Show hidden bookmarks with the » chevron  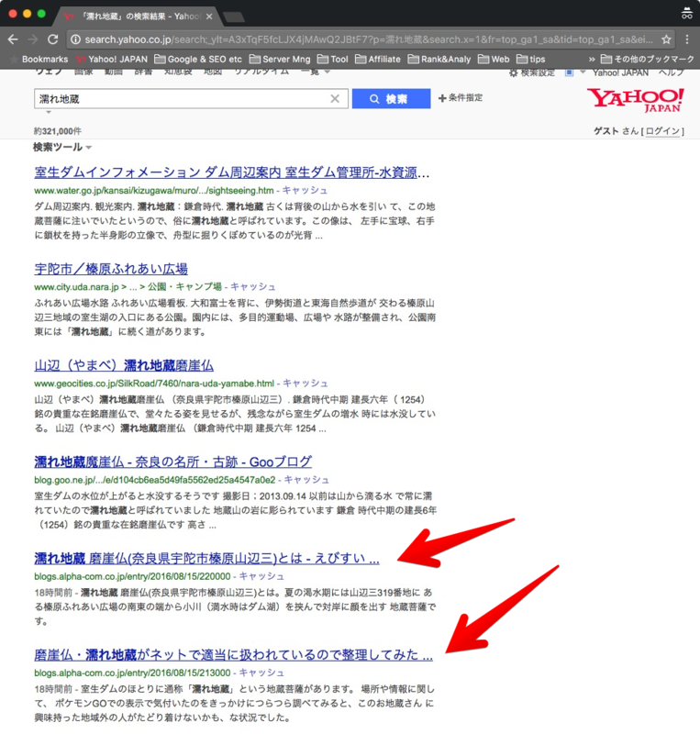click(x=592, y=60)
